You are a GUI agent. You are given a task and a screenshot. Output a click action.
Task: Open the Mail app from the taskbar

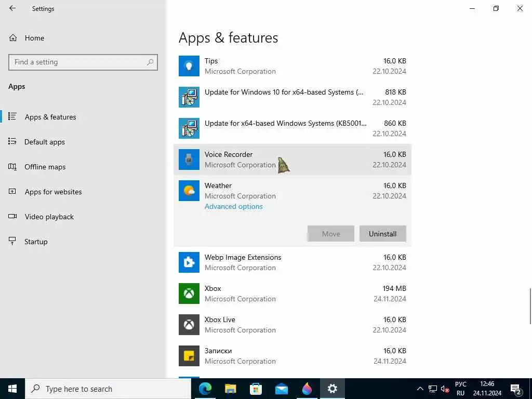281,389
